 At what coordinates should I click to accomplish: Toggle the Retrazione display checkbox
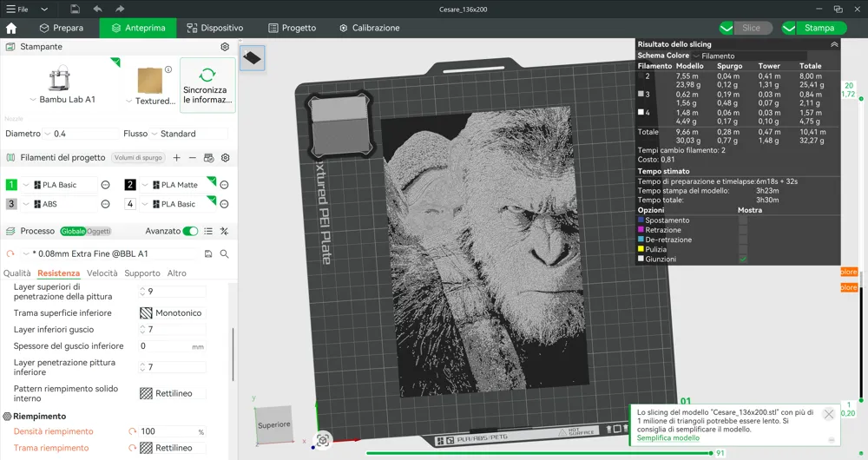[743, 230]
